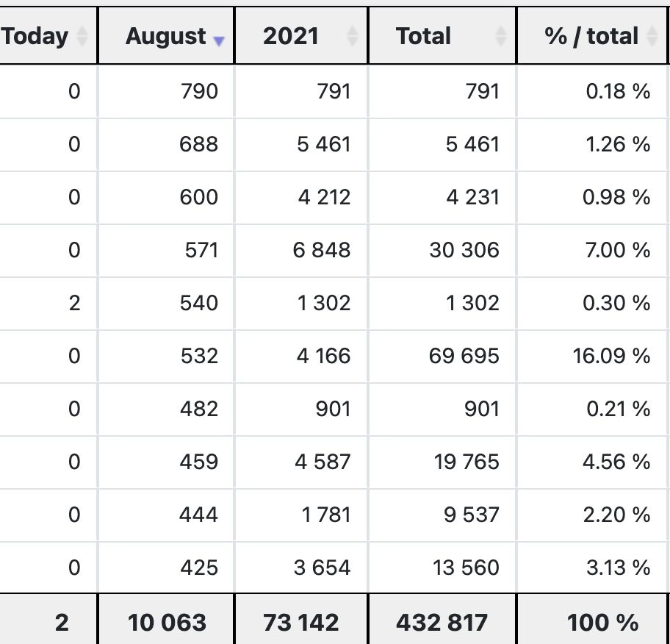Sort by the August column arrow

(x=219, y=41)
